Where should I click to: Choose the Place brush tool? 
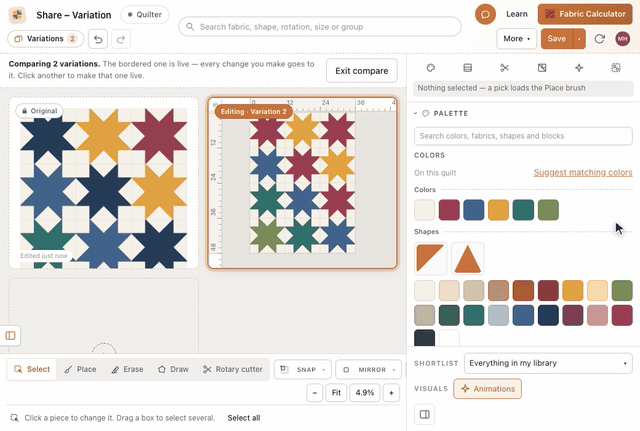coord(80,369)
